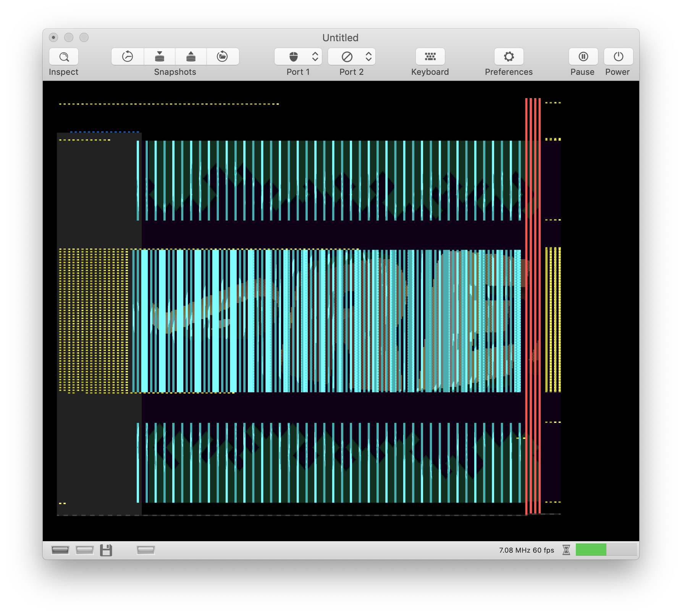Click the dark power LED in status bar

pos(60,550)
